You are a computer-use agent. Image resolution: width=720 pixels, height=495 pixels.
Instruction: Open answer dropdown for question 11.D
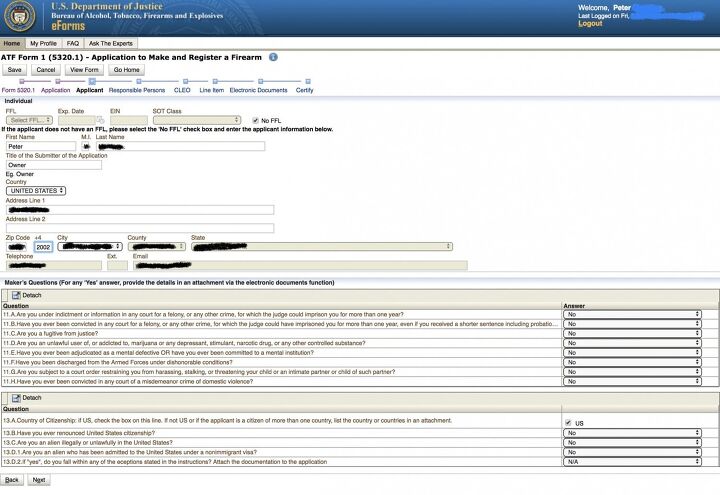(x=632, y=343)
